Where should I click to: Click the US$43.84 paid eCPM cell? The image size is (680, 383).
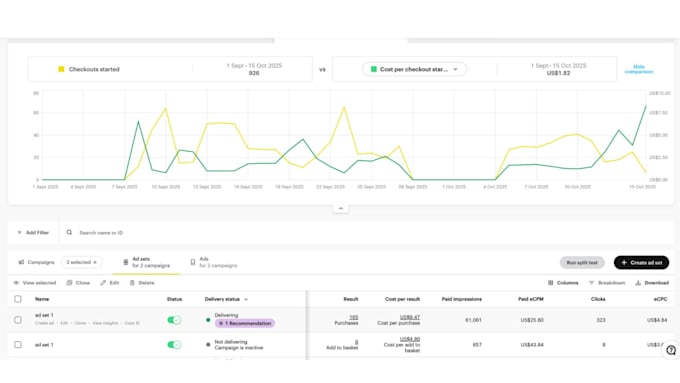click(x=532, y=345)
